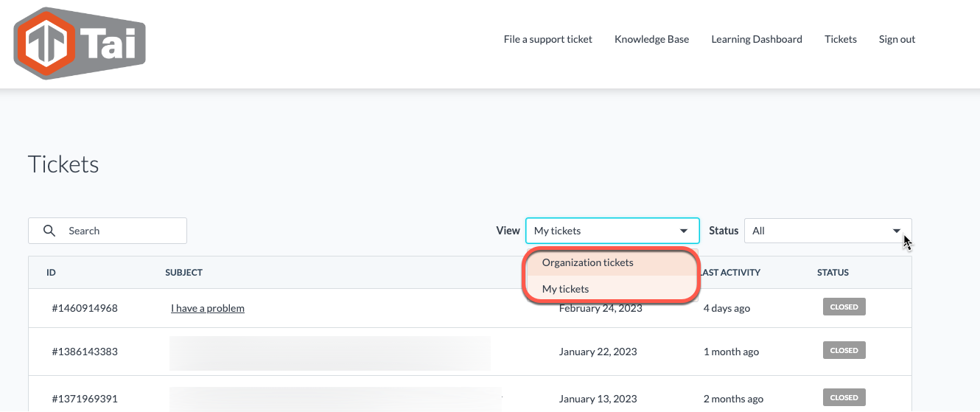Select ticket ID #1386143383
980x412 pixels.
(x=84, y=352)
